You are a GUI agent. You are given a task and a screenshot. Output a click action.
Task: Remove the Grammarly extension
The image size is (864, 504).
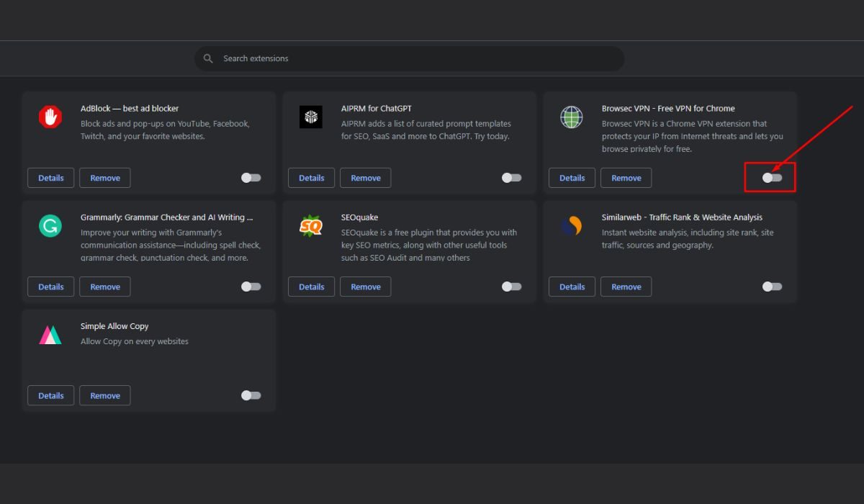coord(105,287)
